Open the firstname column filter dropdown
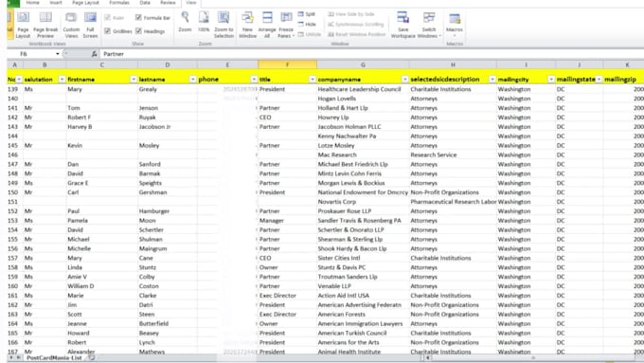The image size is (644, 363). (134, 79)
